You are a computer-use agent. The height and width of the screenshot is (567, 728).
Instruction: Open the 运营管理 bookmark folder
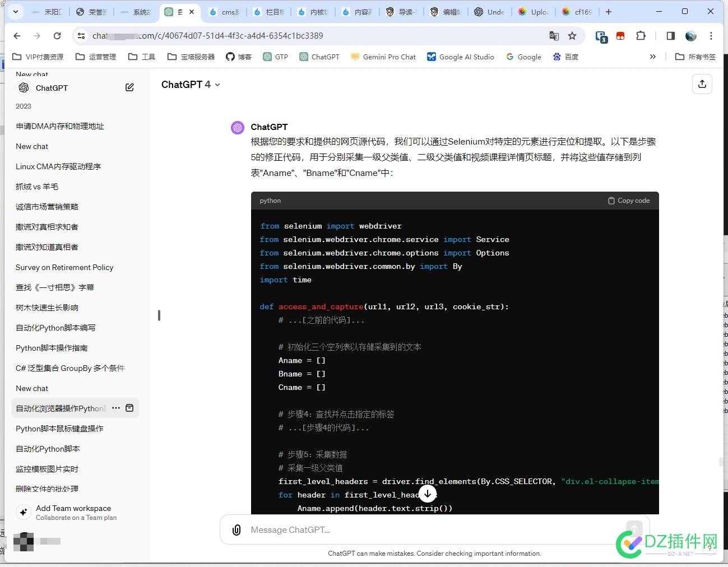96,57
